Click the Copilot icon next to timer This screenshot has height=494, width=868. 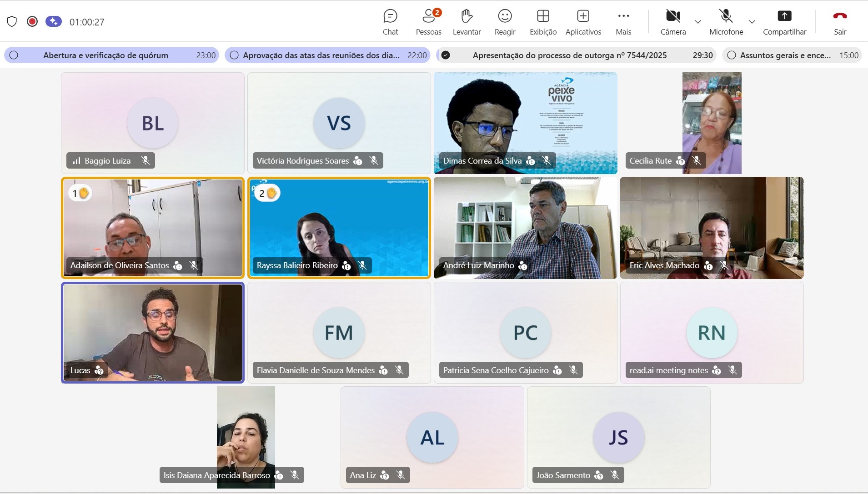[54, 21]
